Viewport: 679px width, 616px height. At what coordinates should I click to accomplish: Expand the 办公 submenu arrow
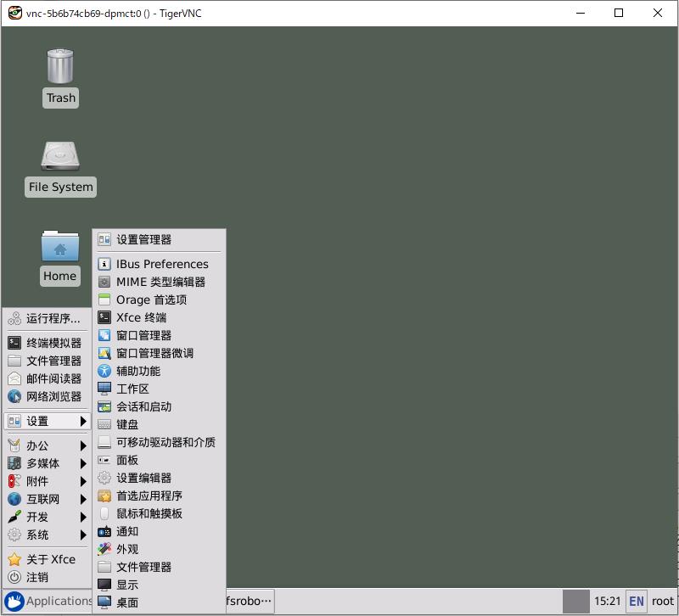click(x=83, y=445)
